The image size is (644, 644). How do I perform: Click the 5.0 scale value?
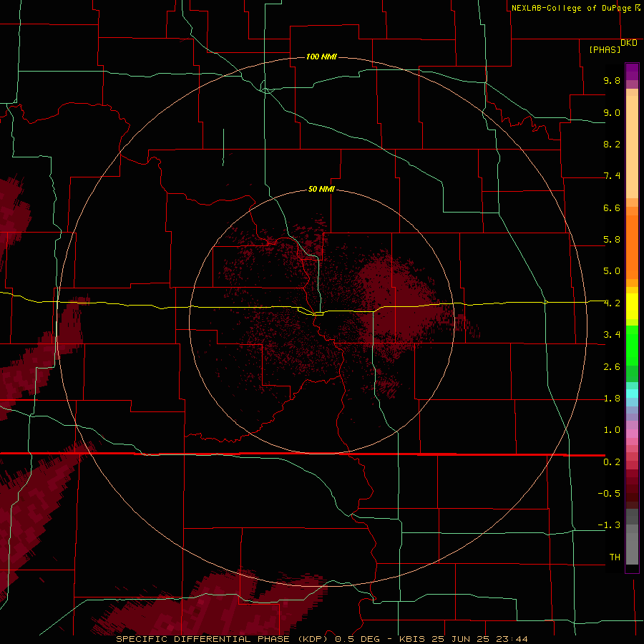point(612,271)
